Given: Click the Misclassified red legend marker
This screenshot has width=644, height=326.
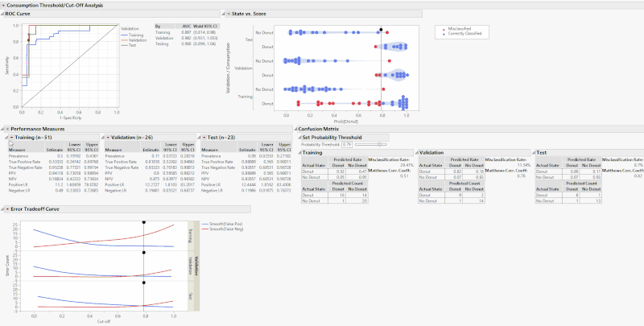Looking at the screenshot, I should 444,29.
